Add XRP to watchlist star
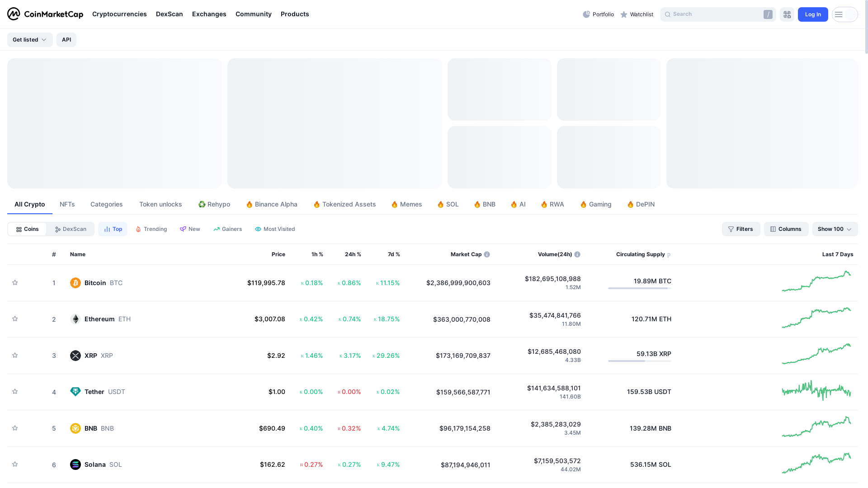This screenshot has height=488, width=868. click(x=15, y=355)
